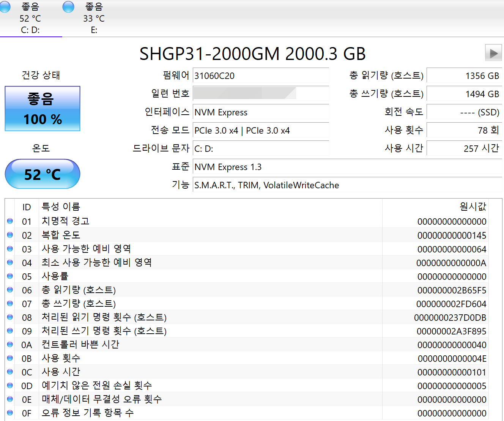The height and width of the screenshot is (421, 504).
Task: Click total host reads value 1356 GB
Action: 464,76
